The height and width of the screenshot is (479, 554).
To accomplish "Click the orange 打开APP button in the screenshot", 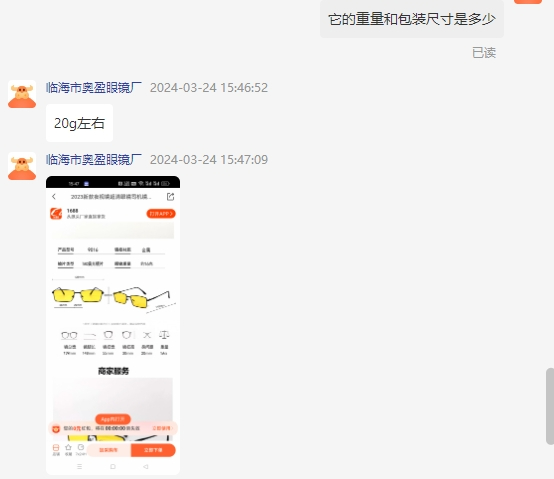I will point(161,214).
